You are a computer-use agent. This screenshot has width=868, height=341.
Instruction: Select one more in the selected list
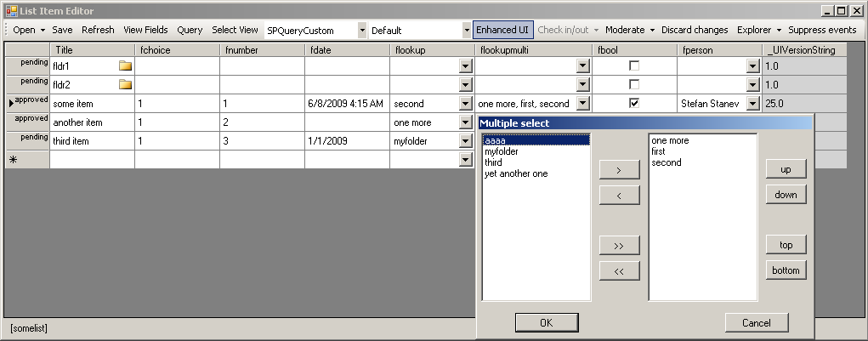point(702,140)
